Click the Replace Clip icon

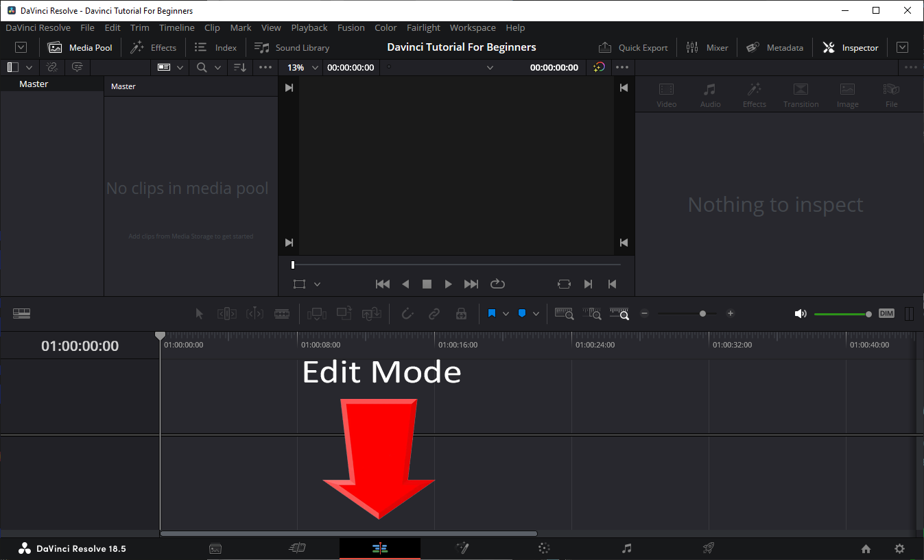point(372,314)
